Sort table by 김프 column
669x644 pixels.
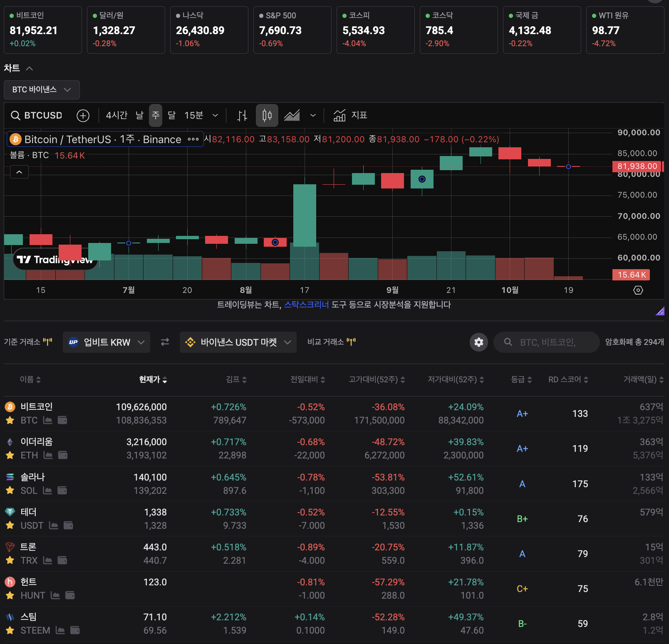(x=236, y=379)
